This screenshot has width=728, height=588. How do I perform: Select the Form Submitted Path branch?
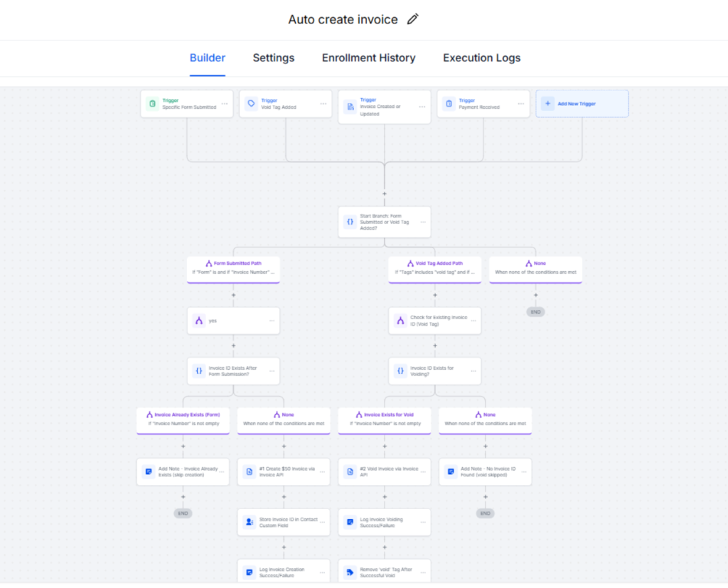233,267
